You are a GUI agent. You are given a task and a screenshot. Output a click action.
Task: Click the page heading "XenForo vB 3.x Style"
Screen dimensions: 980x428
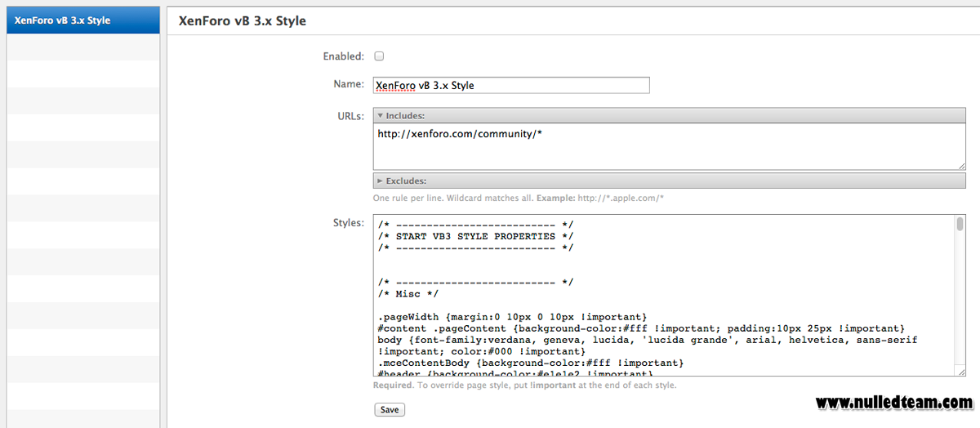pyautogui.click(x=242, y=21)
